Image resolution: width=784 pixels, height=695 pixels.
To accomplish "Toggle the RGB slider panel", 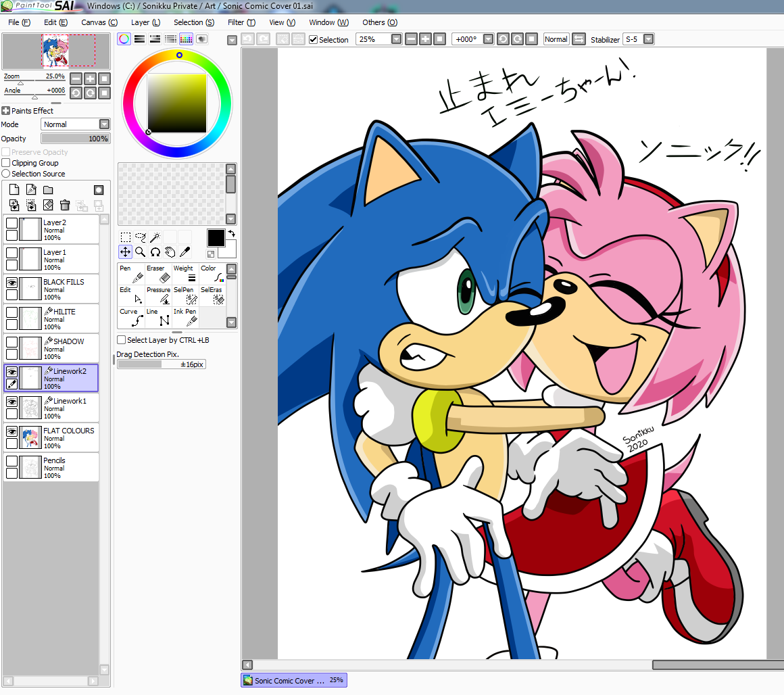I will 139,39.
